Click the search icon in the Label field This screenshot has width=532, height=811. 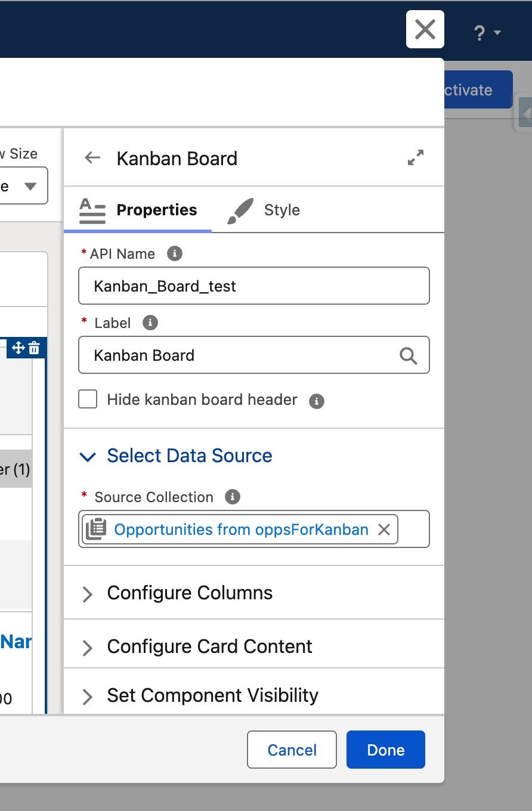coord(408,355)
